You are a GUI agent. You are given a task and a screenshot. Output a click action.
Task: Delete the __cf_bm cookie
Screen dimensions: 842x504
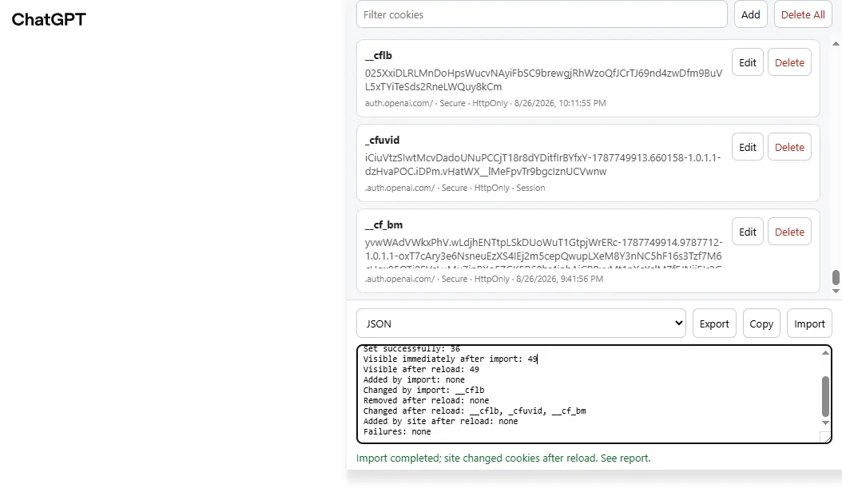click(x=789, y=232)
